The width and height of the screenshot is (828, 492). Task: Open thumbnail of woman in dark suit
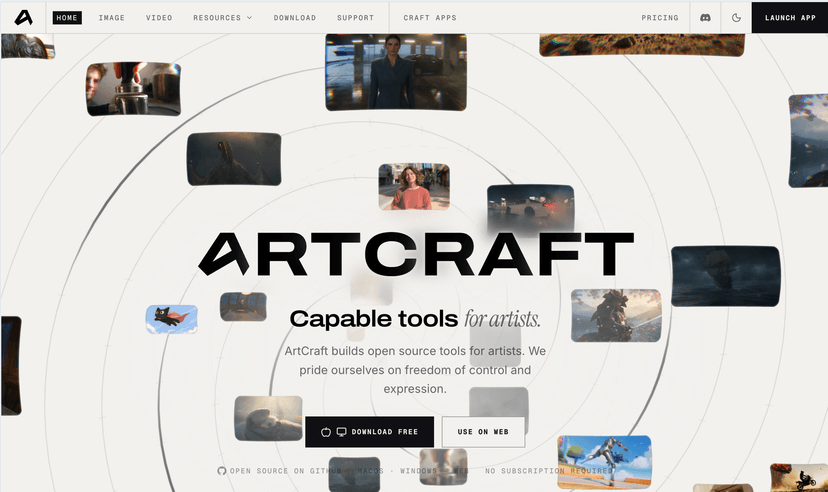click(396, 72)
